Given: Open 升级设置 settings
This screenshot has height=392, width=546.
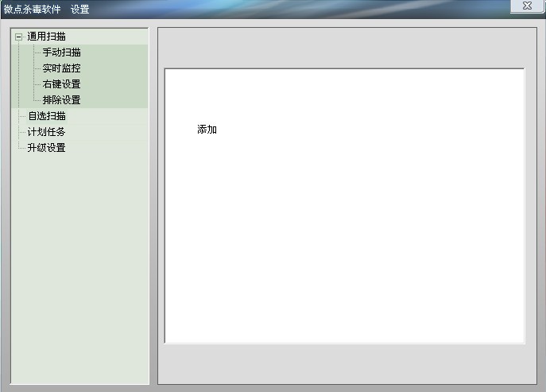Looking at the screenshot, I should (x=46, y=148).
